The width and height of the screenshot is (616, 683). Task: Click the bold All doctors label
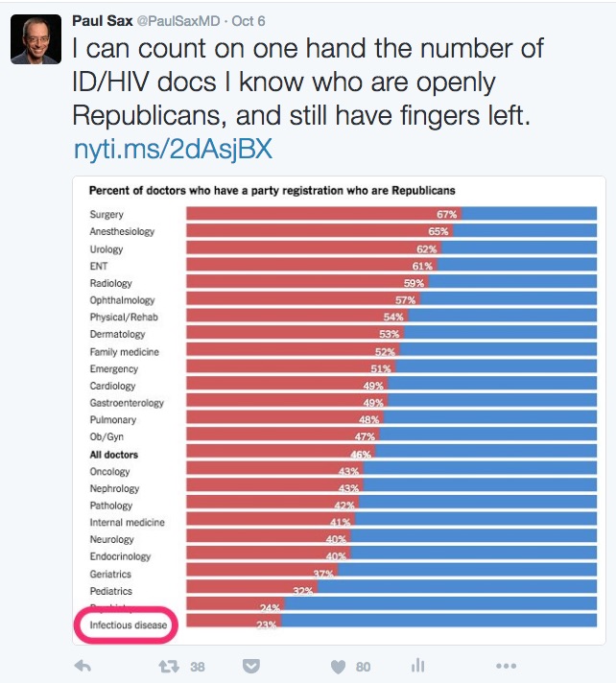click(114, 454)
